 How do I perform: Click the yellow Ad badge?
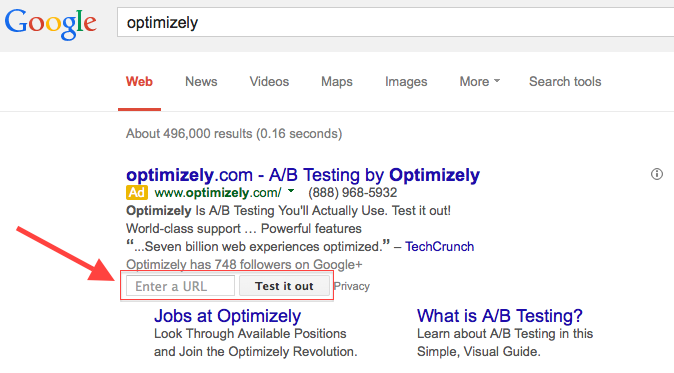137,193
